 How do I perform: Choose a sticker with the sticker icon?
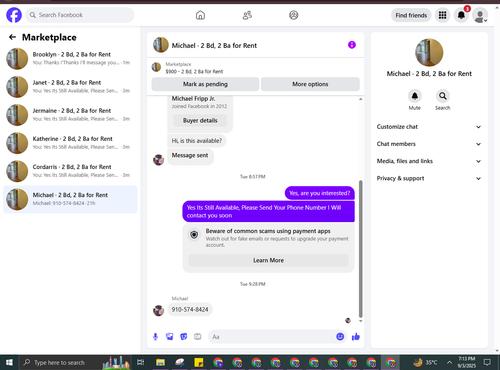pyautogui.click(x=184, y=337)
